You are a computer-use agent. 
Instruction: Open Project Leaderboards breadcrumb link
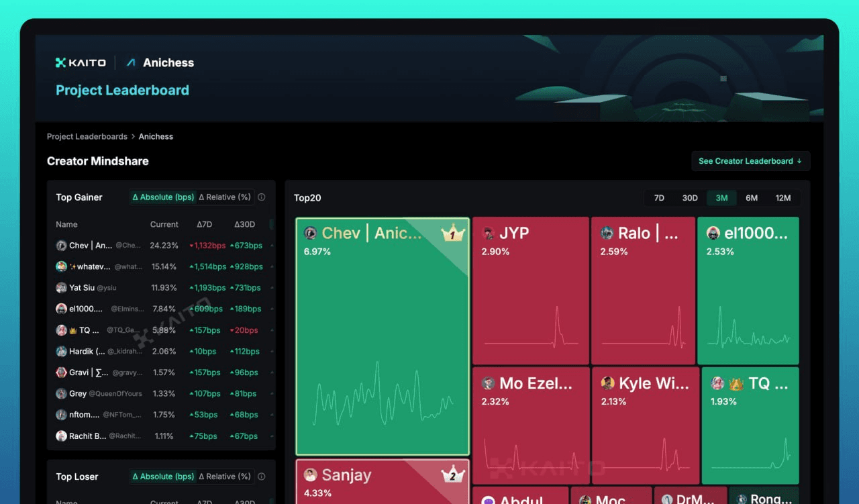[87, 136]
